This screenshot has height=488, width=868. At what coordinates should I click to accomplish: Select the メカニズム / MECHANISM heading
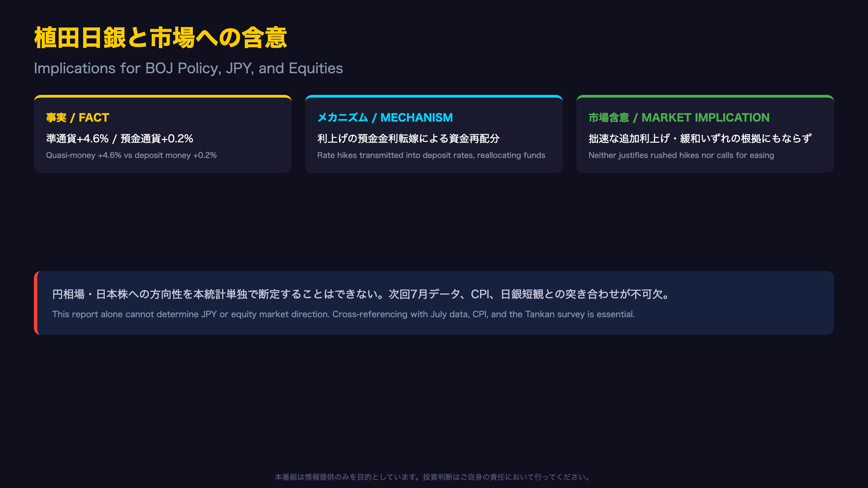click(x=385, y=118)
